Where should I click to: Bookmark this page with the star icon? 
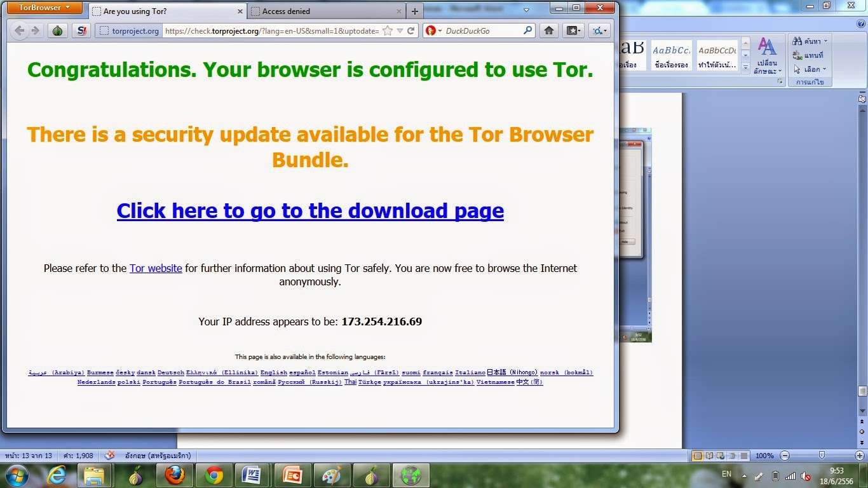click(x=388, y=30)
